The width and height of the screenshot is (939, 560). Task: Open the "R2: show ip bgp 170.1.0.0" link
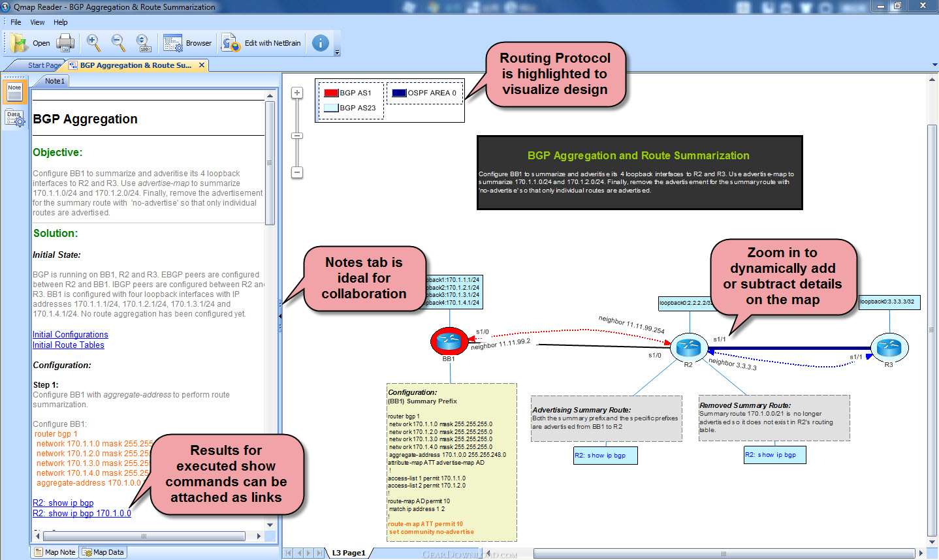point(82,513)
